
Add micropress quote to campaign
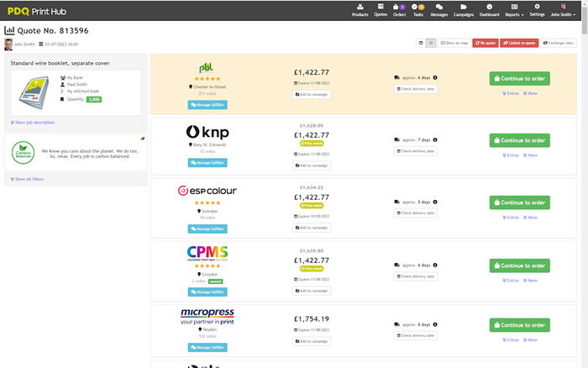pyautogui.click(x=312, y=341)
